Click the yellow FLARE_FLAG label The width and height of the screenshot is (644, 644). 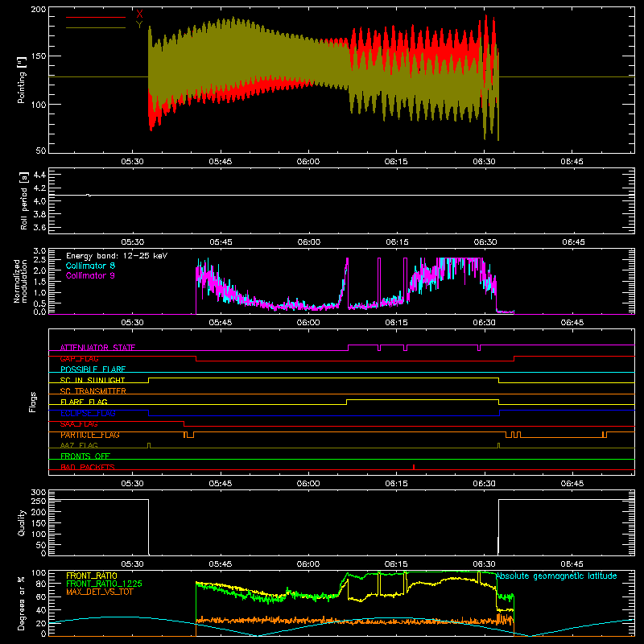click(84, 402)
